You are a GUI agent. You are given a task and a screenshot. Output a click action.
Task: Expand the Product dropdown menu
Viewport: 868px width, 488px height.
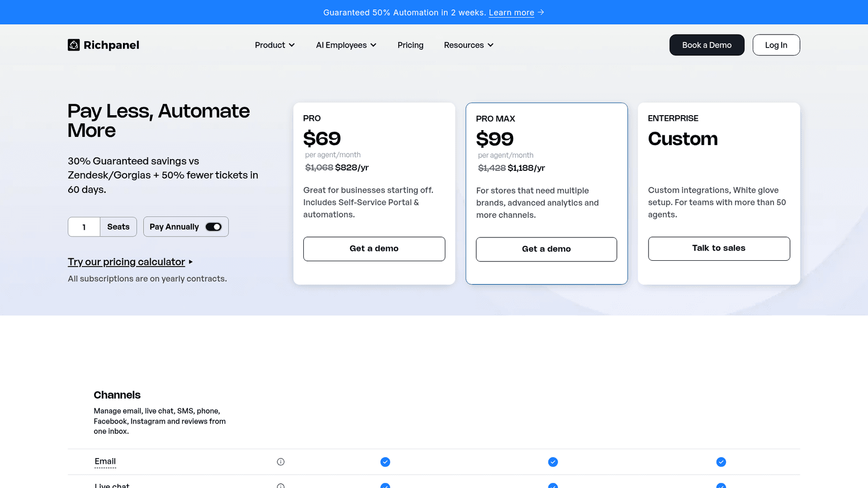pos(275,45)
